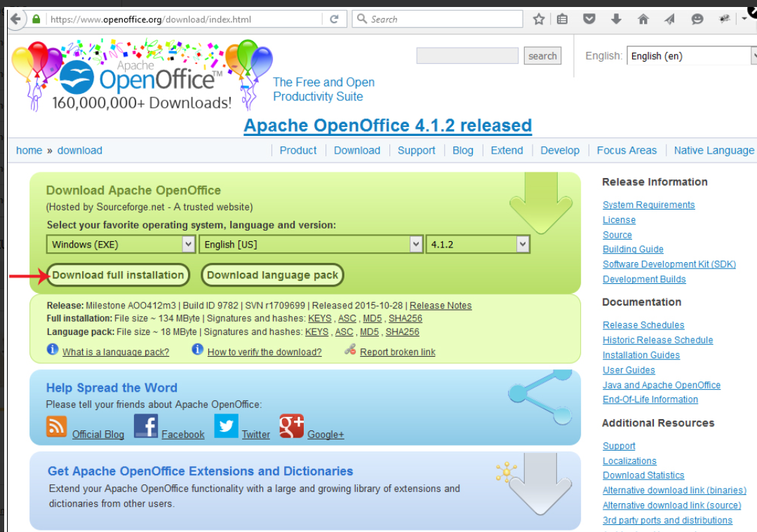Viewport: 757px width, 532px height.
Task: Reload the page with the refresh icon
Action: point(334,20)
